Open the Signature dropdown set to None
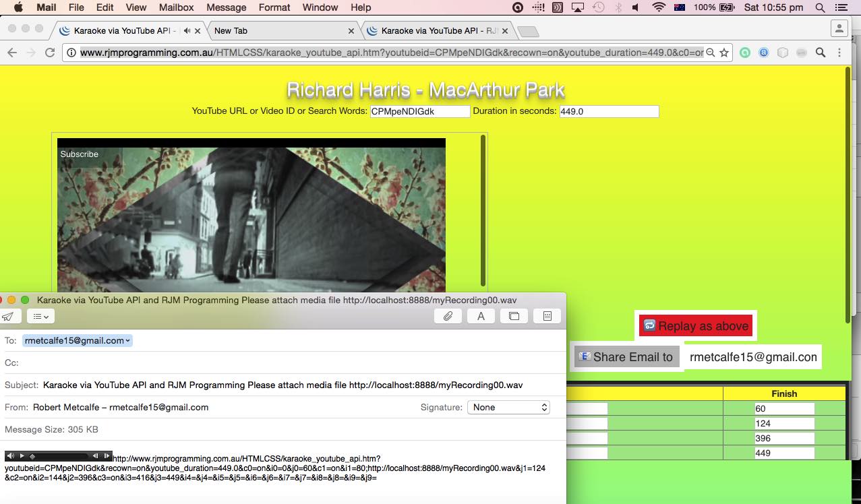 pos(508,407)
